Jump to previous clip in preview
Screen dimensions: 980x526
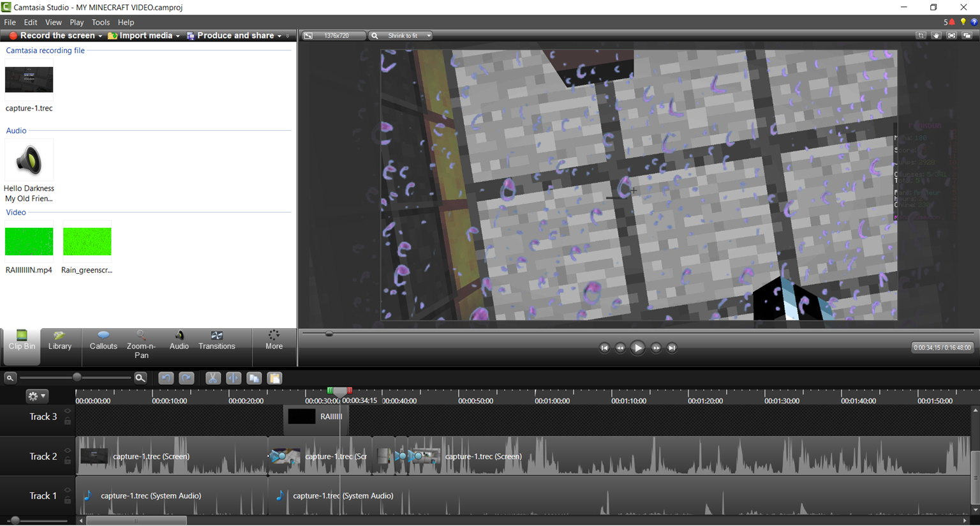click(x=604, y=348)
